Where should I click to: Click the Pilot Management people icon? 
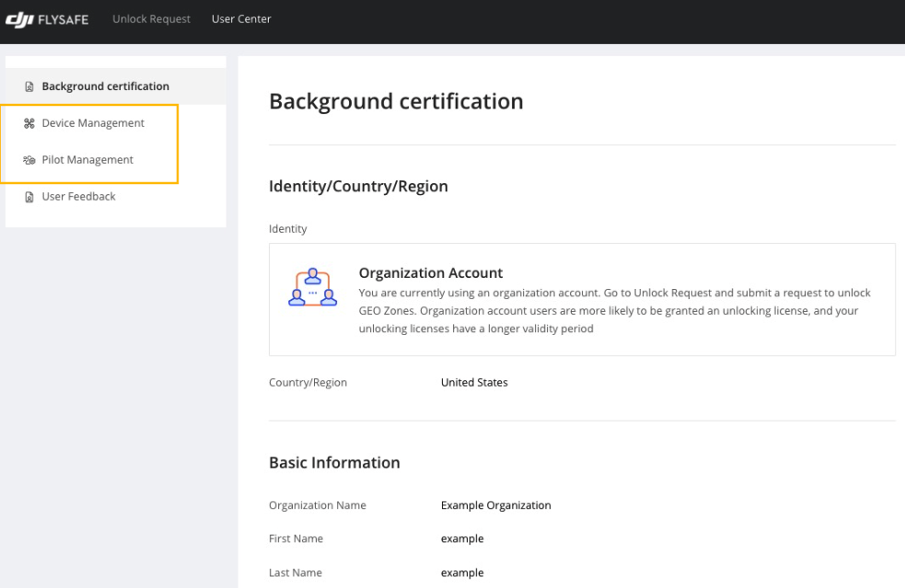(x=29, y=160)
